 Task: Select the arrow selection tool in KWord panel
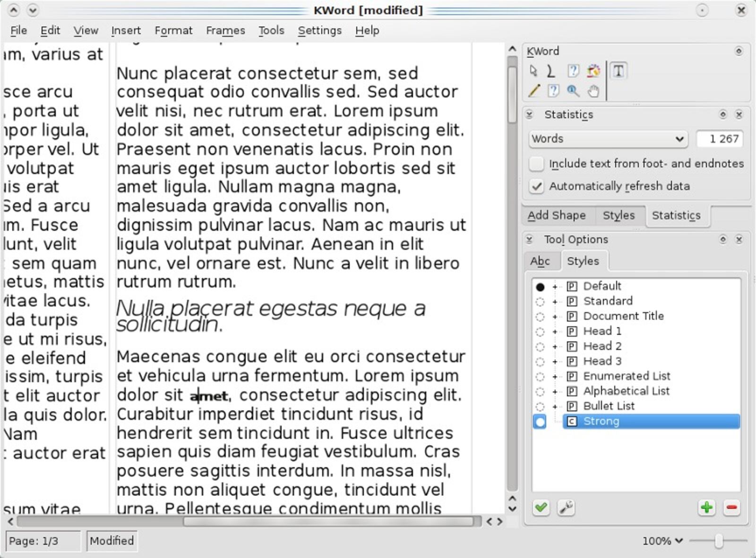point(533,71)
